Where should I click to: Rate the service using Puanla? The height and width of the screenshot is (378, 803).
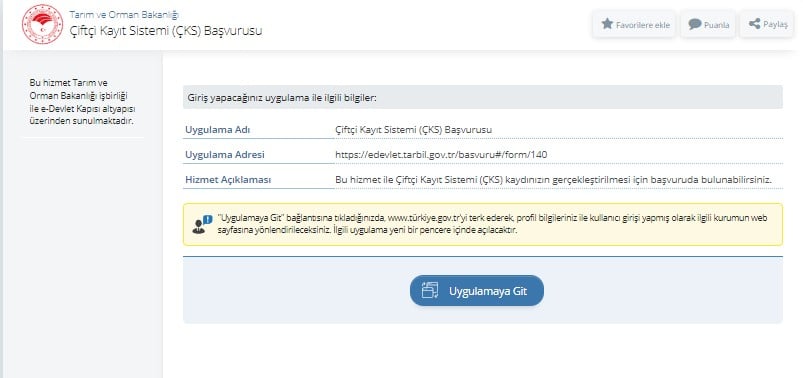[x=708, y=24]
